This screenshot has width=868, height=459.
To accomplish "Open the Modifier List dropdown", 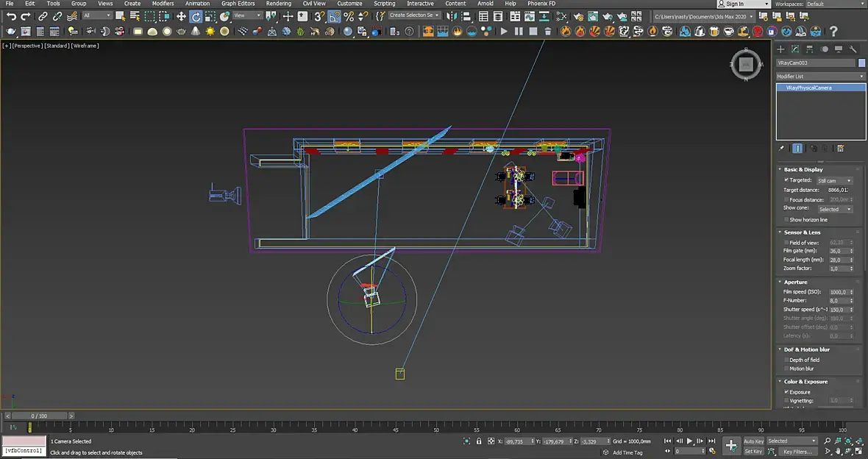I will [820, 76].
